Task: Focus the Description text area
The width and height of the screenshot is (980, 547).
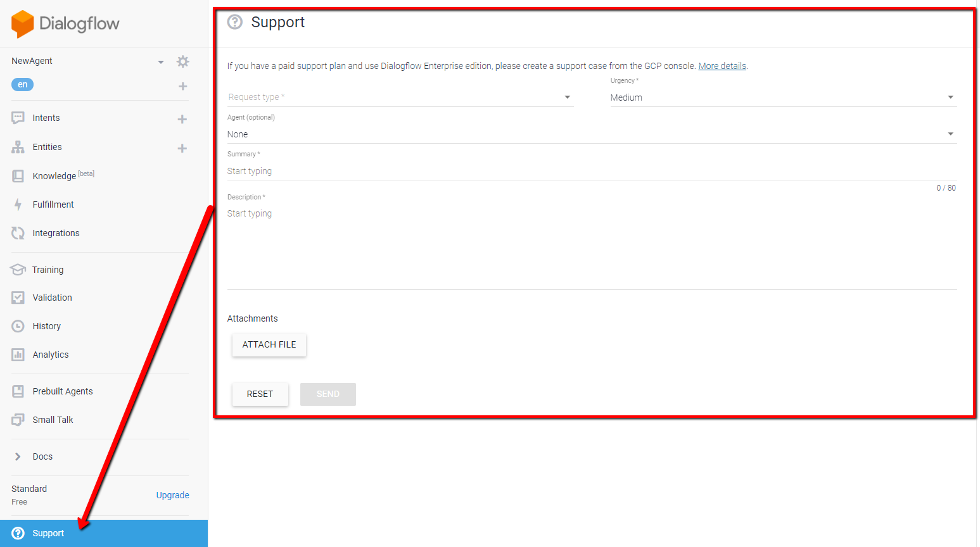Action: 592,248
